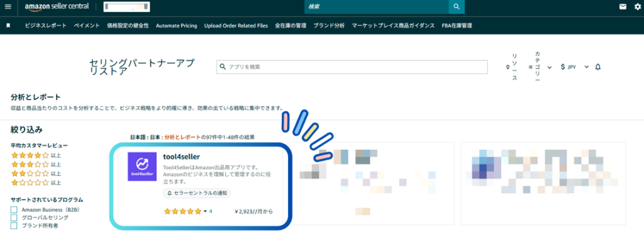Click the top 検索 search field
This screenshot has width=644, height=231.
tap(377, 7)
